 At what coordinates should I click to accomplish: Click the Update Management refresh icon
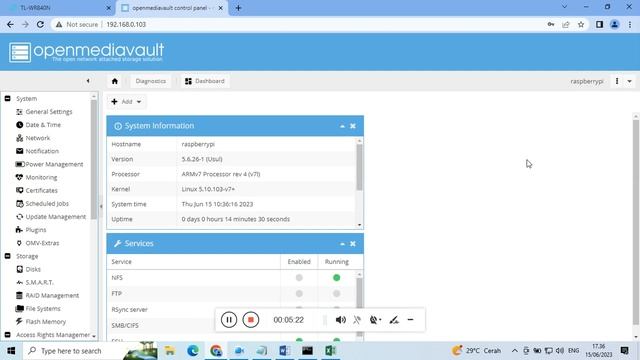[19, 217]
